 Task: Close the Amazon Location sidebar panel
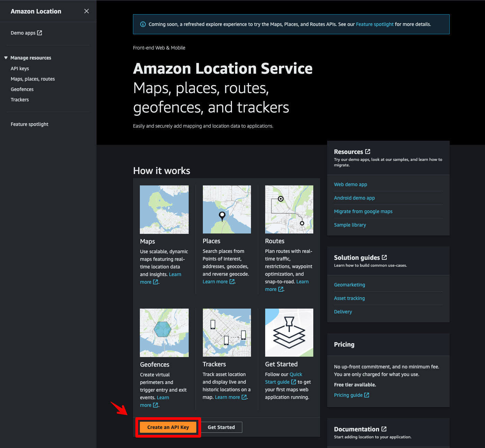pyautogui.click(x=87, y=11)
